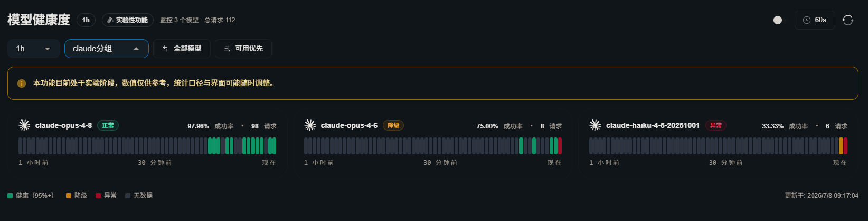Click the orange 降级 legend swatch
The image size is (868, 221).
coord(69,196)
